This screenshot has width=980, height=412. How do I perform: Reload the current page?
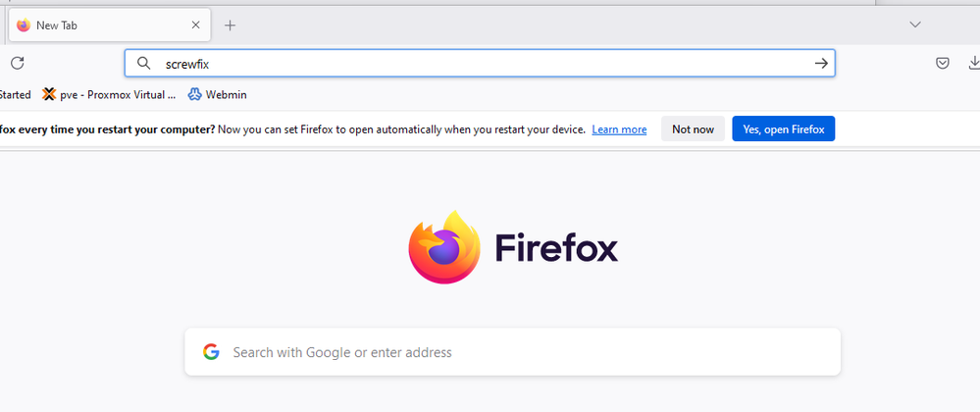17,64
